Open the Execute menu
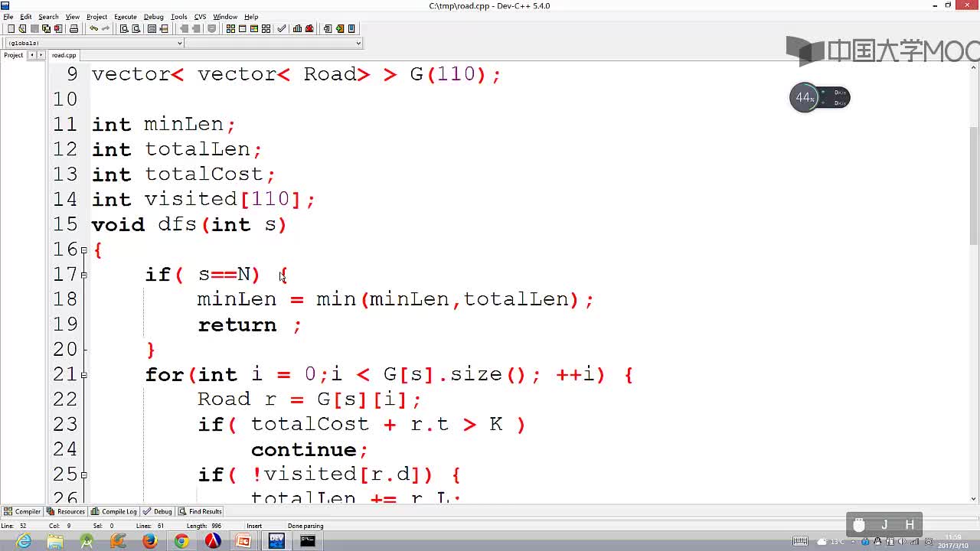Viewport: 980px width, 551px height. tap(125, 17)
